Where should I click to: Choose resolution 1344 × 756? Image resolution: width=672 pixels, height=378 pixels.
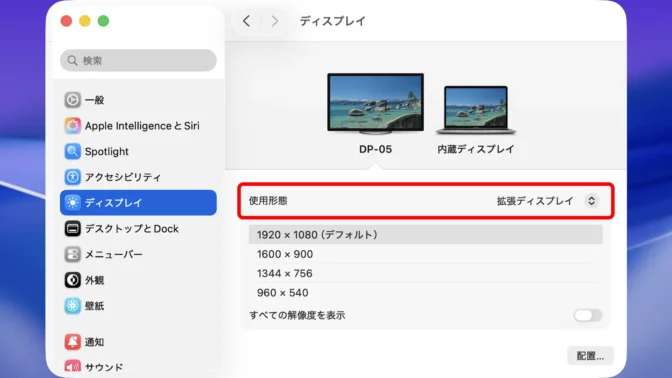click(x=426, y=273)
